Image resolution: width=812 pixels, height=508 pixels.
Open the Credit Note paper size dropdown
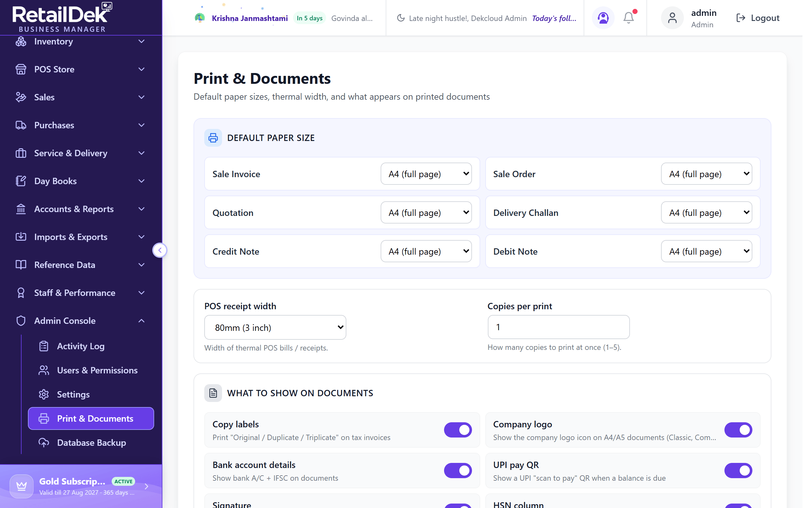coord(426,251)
